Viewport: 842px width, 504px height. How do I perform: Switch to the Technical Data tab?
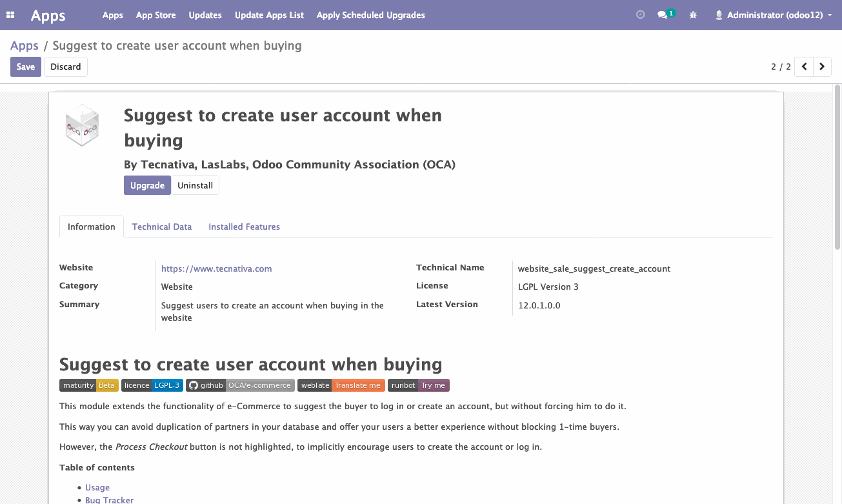coord(162,227)
